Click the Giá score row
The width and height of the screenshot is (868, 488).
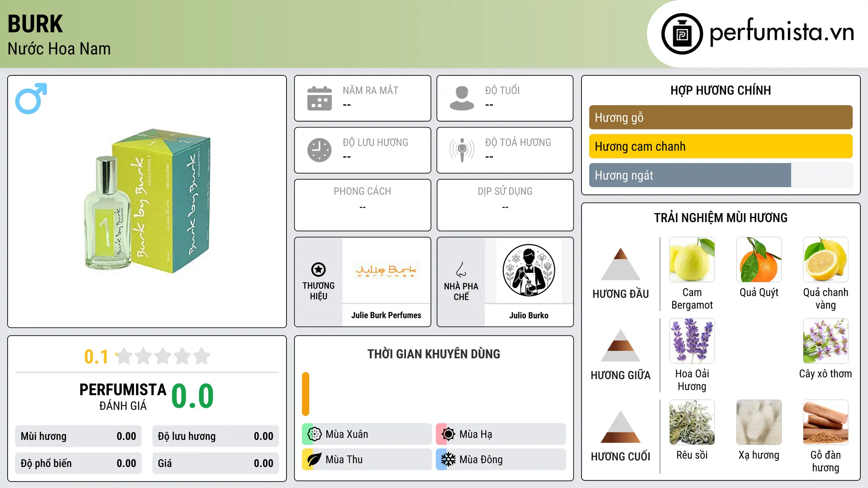215,463
